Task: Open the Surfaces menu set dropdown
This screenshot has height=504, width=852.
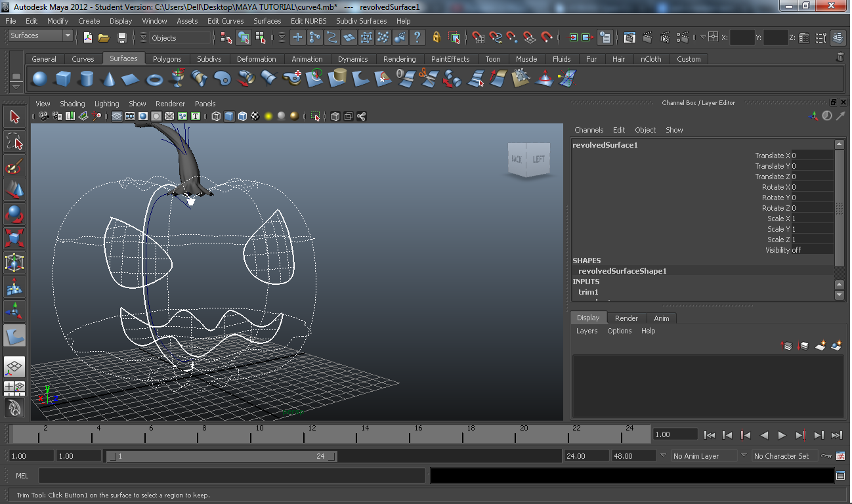Action: 40,35
